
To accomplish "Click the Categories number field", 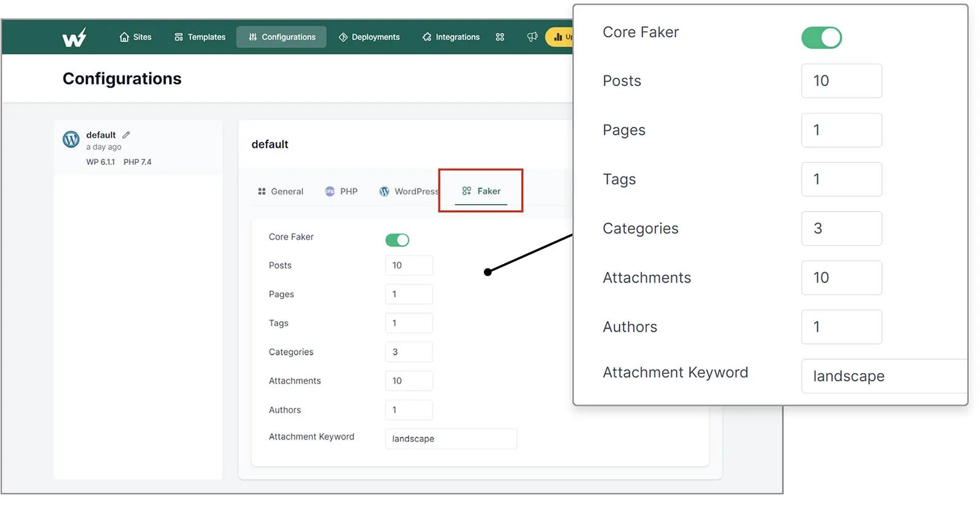I will (409, 352).
